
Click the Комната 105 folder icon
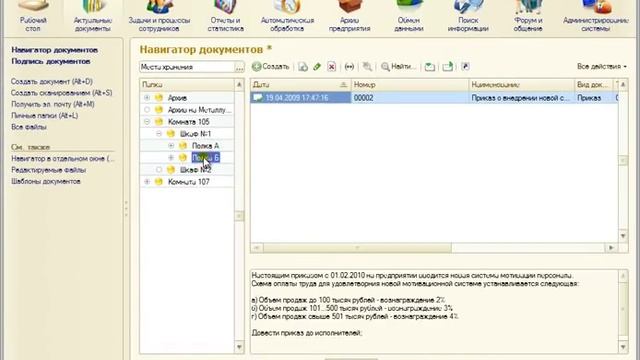click(159, 122)
